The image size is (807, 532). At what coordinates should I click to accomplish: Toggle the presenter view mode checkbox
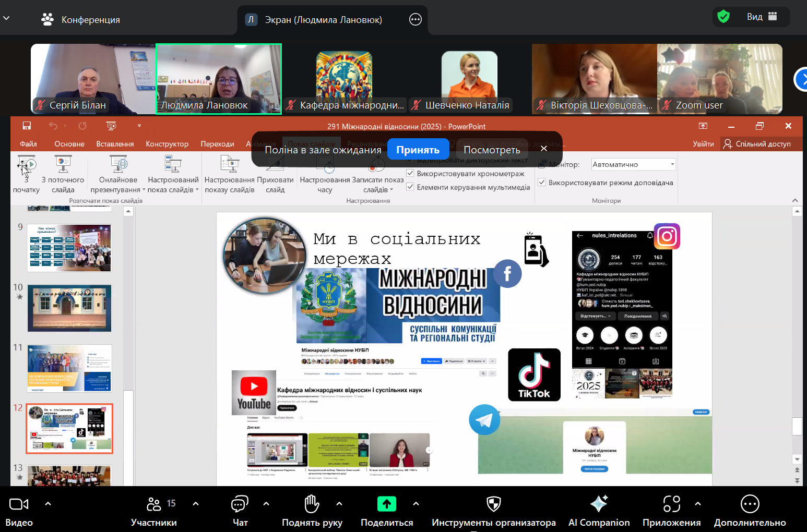point(542,183)
